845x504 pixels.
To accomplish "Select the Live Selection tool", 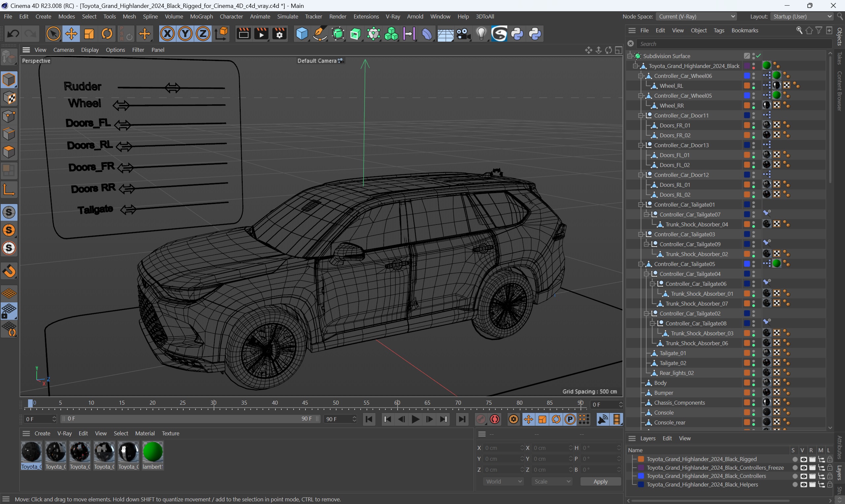I will coord(53,34).
